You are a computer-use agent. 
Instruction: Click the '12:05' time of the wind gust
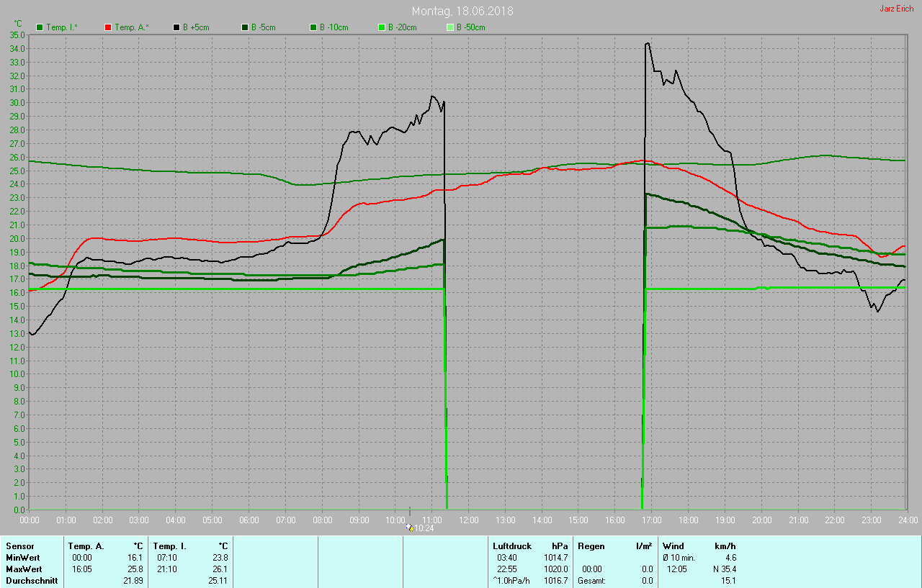tap(677, 569)
